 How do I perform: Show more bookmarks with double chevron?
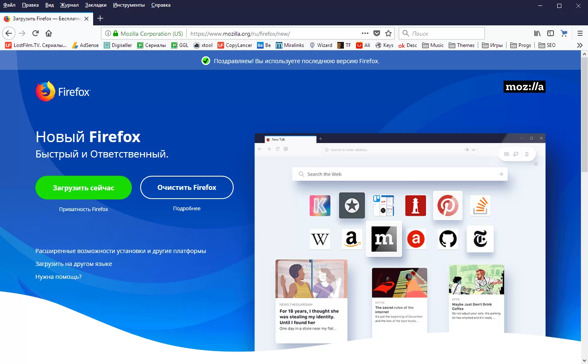[x=580, y=45]
